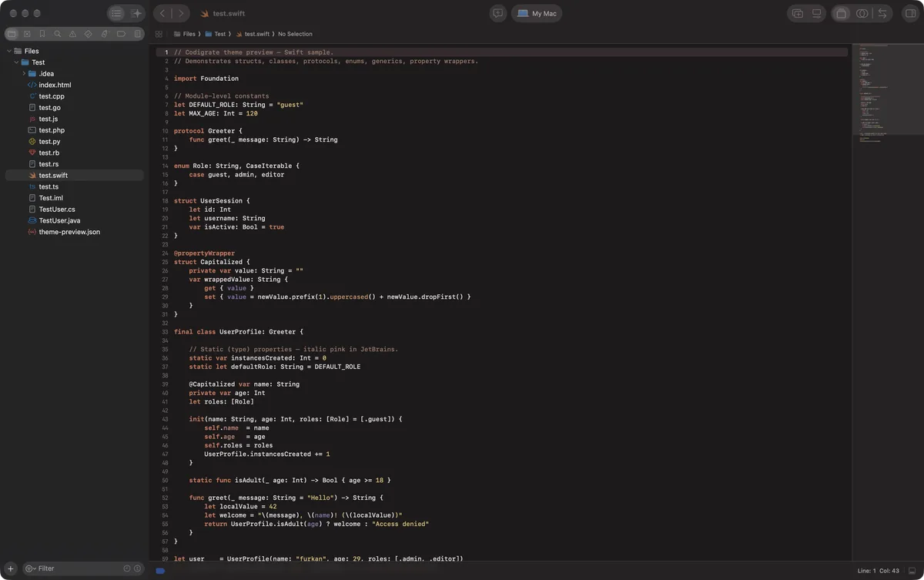The image size is (924, 580).
Task: Toggle the navigator list sidebar button
Action: pos(116,13)
